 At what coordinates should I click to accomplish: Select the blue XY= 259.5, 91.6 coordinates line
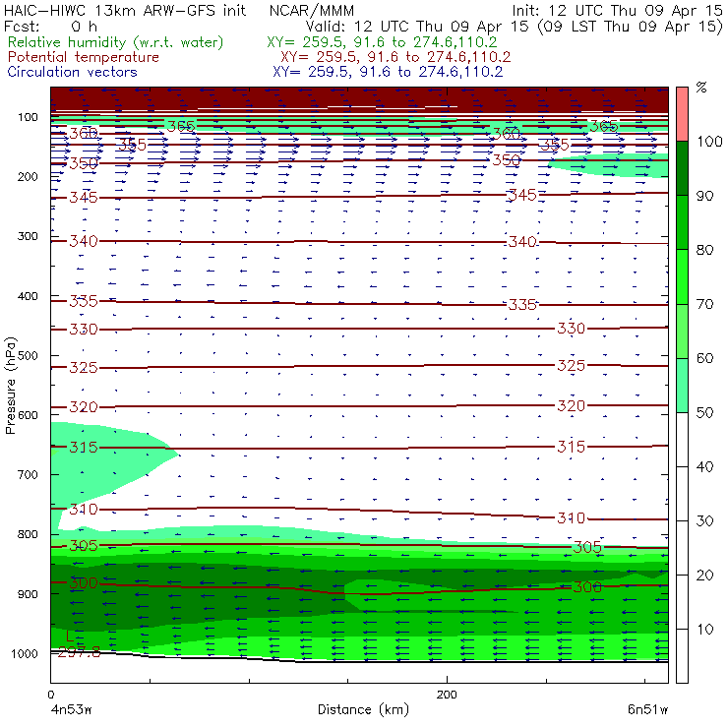[x=388, y=72]
